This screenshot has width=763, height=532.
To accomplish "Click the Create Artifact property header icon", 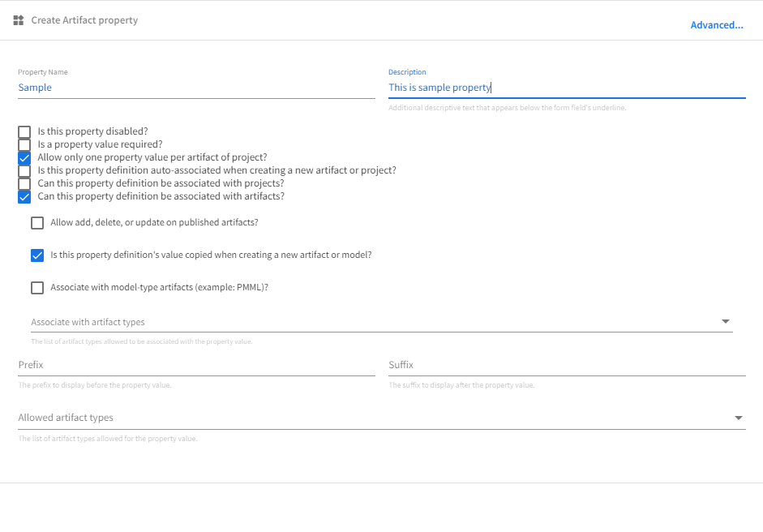I will click(19, 20).
